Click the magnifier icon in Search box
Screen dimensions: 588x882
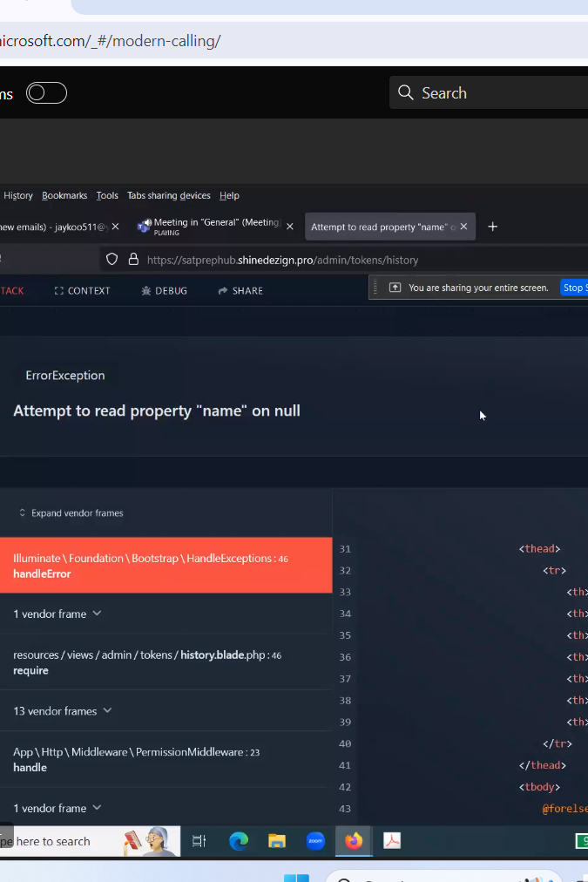pyautogui.click(x=405, y=92)
